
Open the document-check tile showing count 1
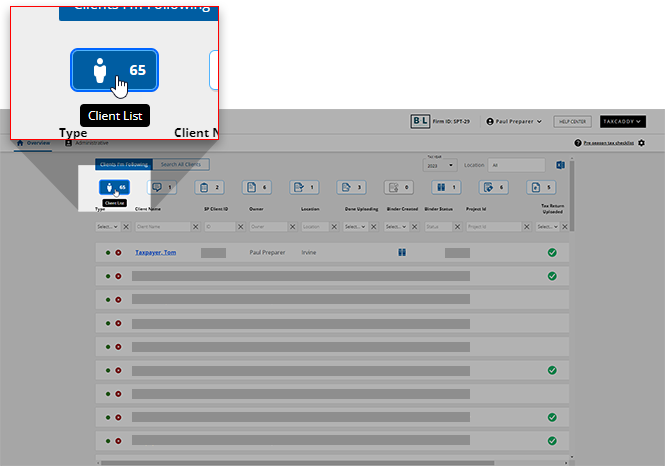(x=305, y=187)
